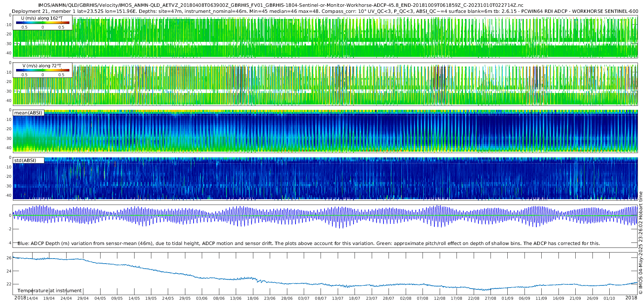Click the '22' temperature axis tick label
Screen dimensions: 644x304
(9, 284)
